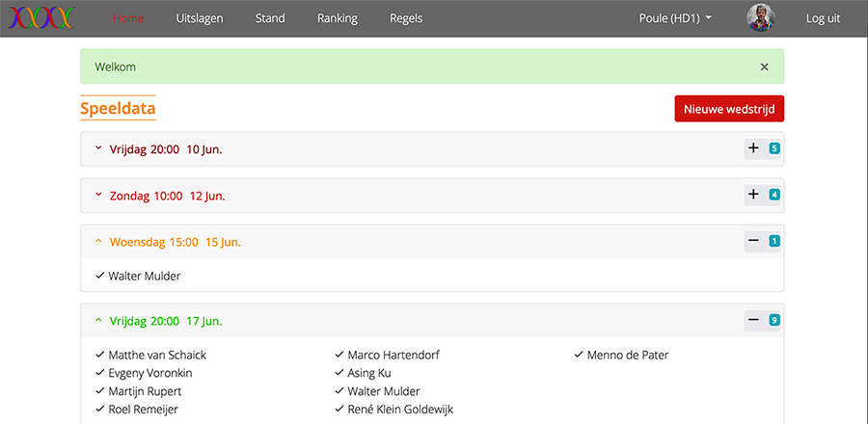Toggle checkmark next to Matthe van Schaick
The height and width of the screenshot is (424, 868).
[x=100, y=355]
